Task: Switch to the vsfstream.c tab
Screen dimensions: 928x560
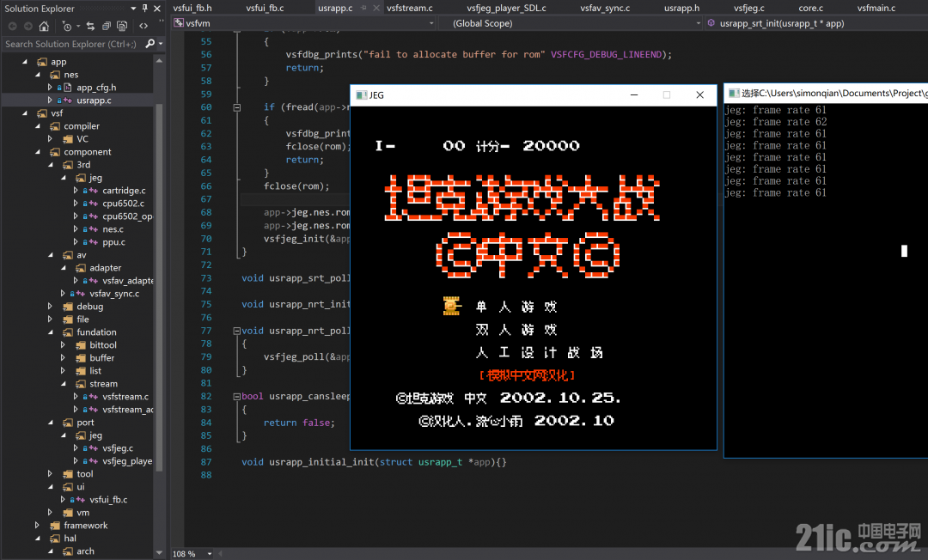Action: (410, 8)
